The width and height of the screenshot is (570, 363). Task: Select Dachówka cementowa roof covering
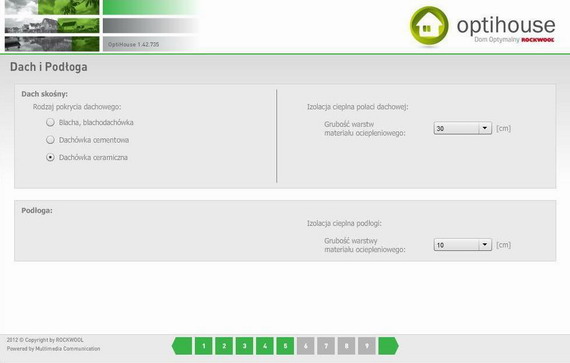[50, 140]
